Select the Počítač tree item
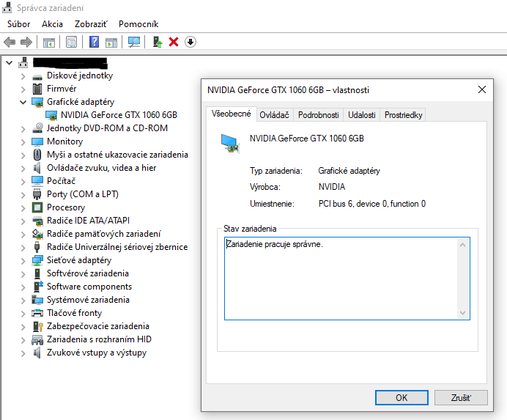The width and height of the screenshot is (507, 420). (61, 181)
